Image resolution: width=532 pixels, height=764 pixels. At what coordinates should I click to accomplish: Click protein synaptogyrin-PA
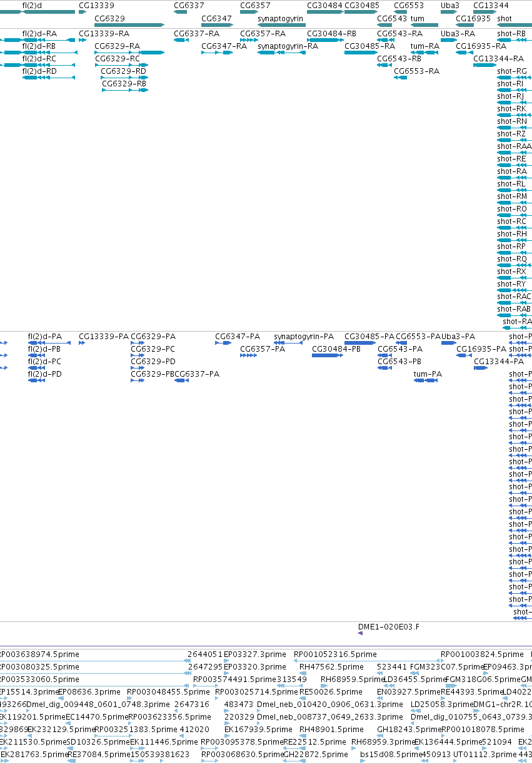coord(304,337)
